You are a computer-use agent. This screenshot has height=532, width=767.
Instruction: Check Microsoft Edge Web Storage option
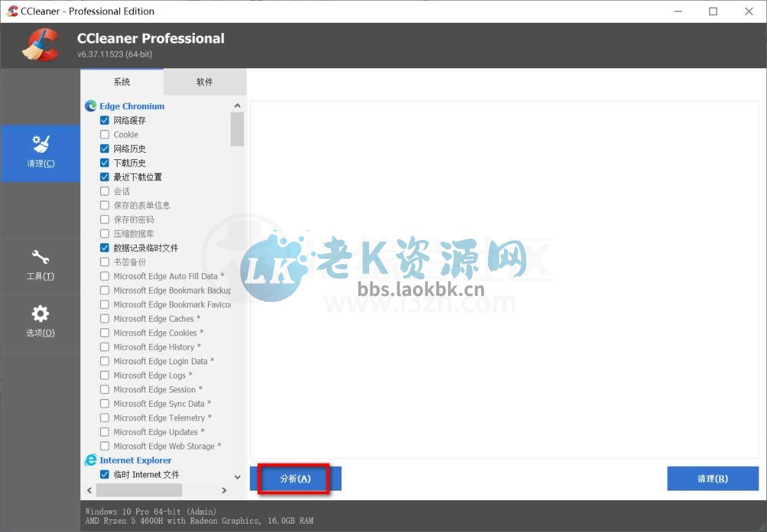(x=104, y=446)
